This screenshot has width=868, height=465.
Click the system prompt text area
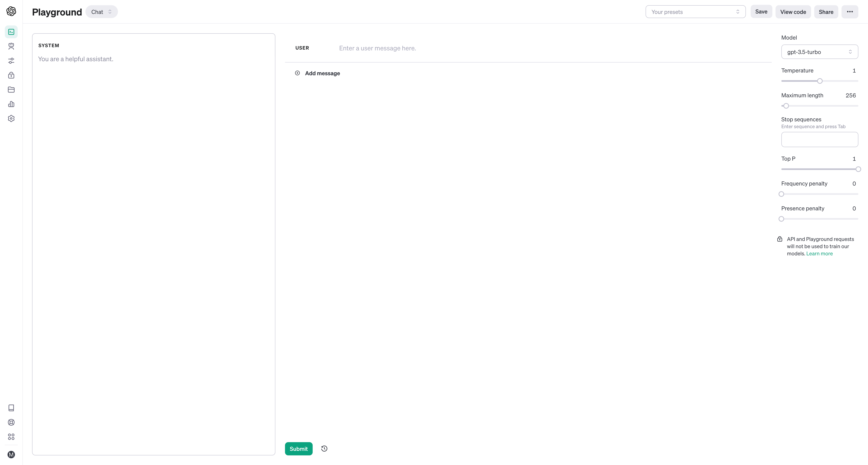click(154, 59)
